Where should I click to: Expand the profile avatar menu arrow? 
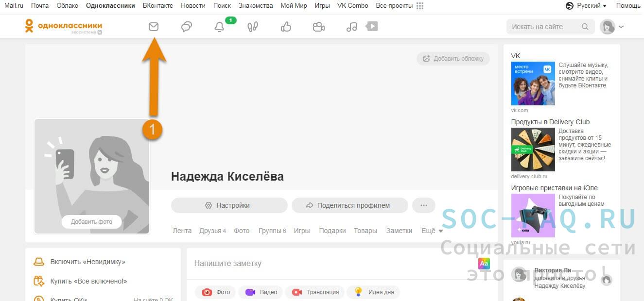point(621,27)
